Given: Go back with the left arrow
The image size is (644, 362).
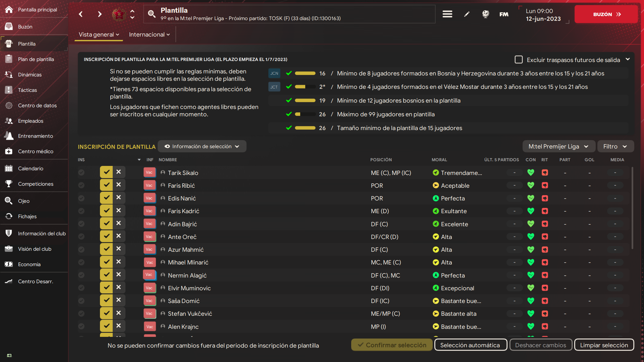Looking at the screenshot, I should click(x=80, y=14).
